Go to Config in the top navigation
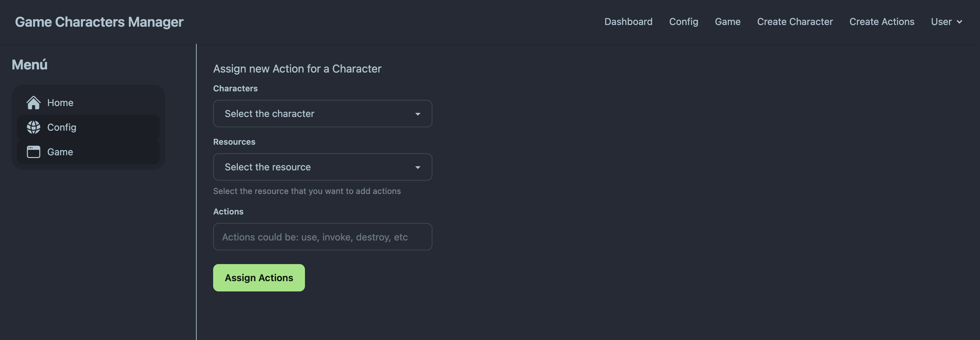 pyautogui.click(x=683, y=22)
